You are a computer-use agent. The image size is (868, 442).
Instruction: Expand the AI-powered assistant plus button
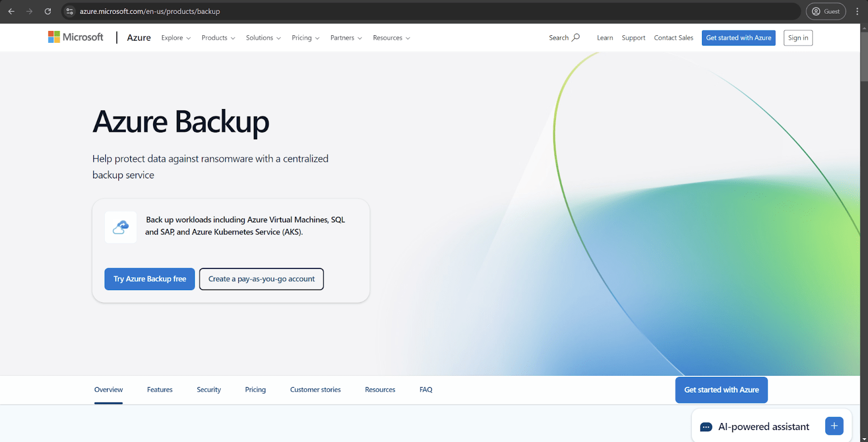tap(834, 426)
